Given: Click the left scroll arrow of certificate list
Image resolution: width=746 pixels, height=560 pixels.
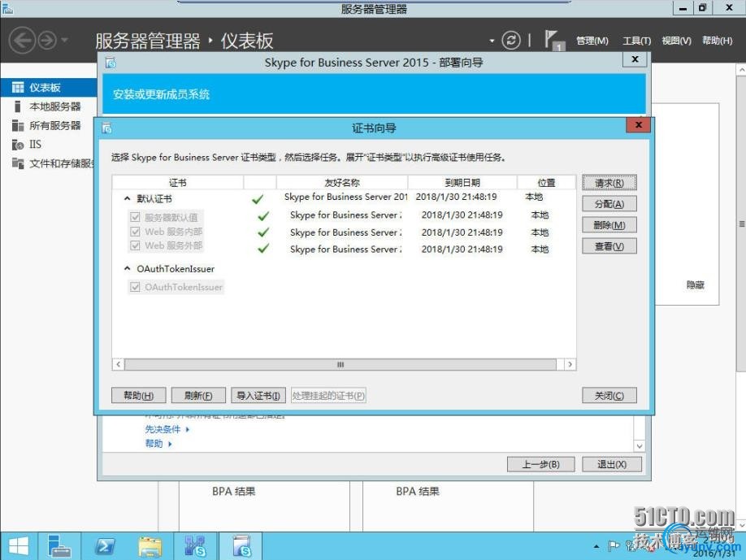Looking at the screenshot, I should tap(118, 364).
